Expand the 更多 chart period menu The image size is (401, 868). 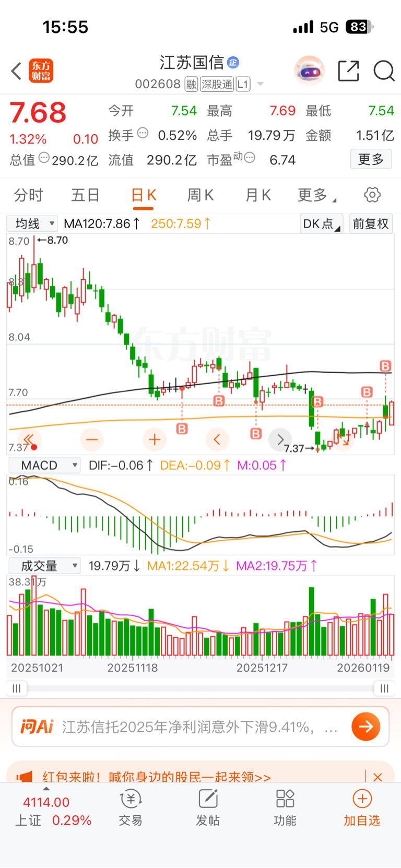[317, 195]
